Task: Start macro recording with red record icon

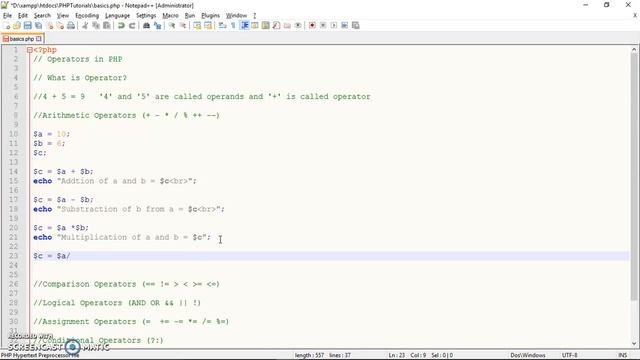Action: click(x=312, y=25)
